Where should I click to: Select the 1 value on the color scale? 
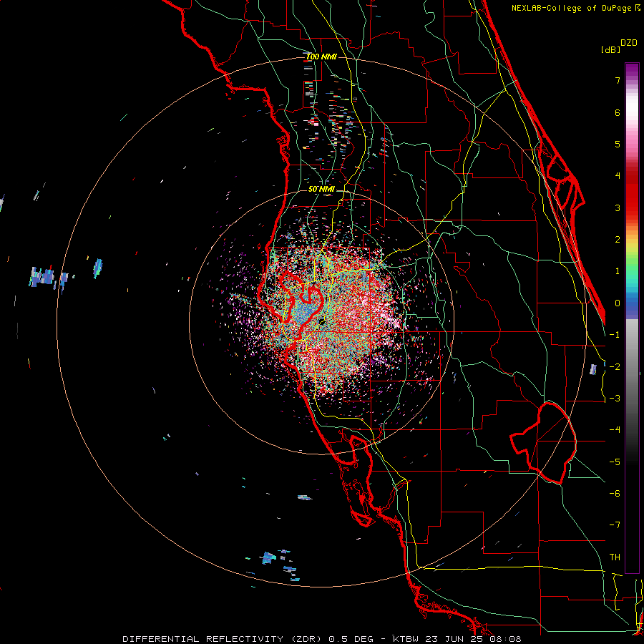(618, 271)
